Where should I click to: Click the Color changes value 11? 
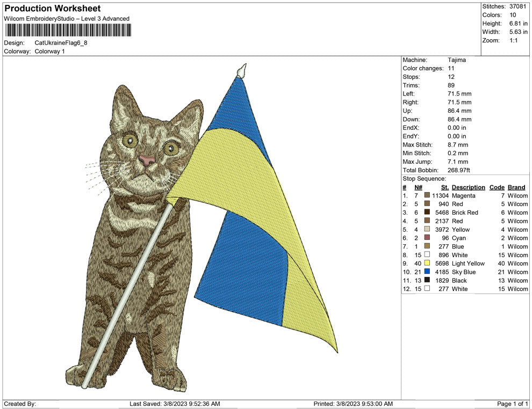451,69
